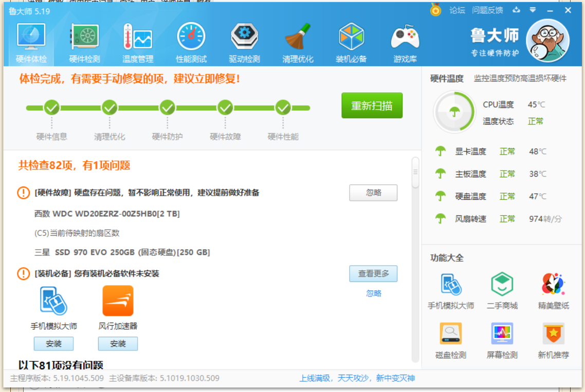
Task: Click the CPU温度 45℃ reading
Action: [537, 104]
